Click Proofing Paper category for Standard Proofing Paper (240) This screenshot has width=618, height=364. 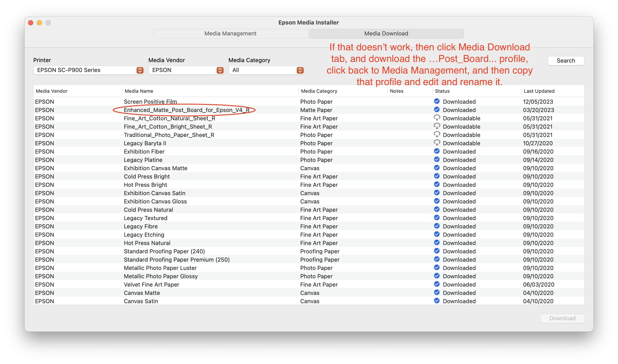click(320, 251)
